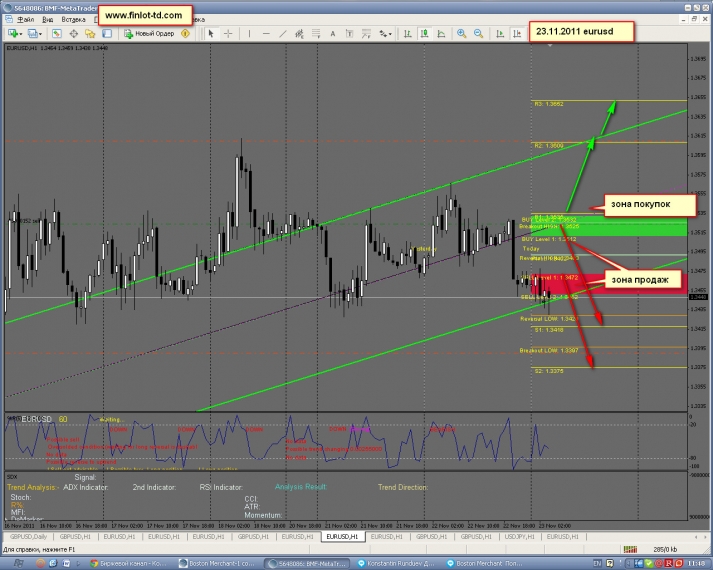713x570 pixels.
Task: Open the Windows Start button
Action: coord(19,564)
